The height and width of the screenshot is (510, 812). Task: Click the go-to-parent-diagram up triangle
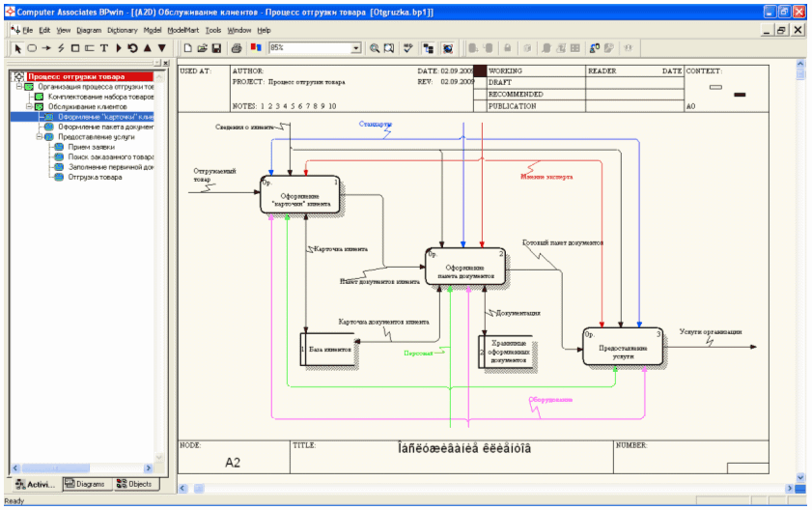(x=148, y=48)
